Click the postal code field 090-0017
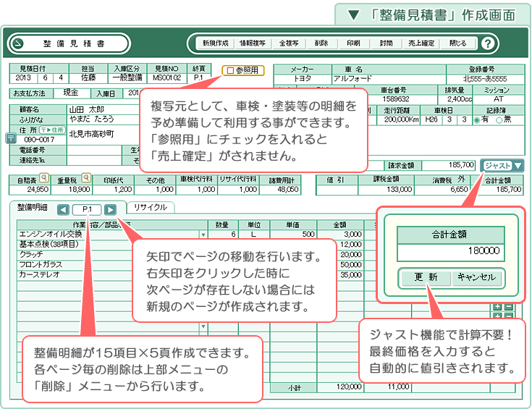Image resolution: width=532 pixels, height=409 pixels. click(x=39, y=140)
